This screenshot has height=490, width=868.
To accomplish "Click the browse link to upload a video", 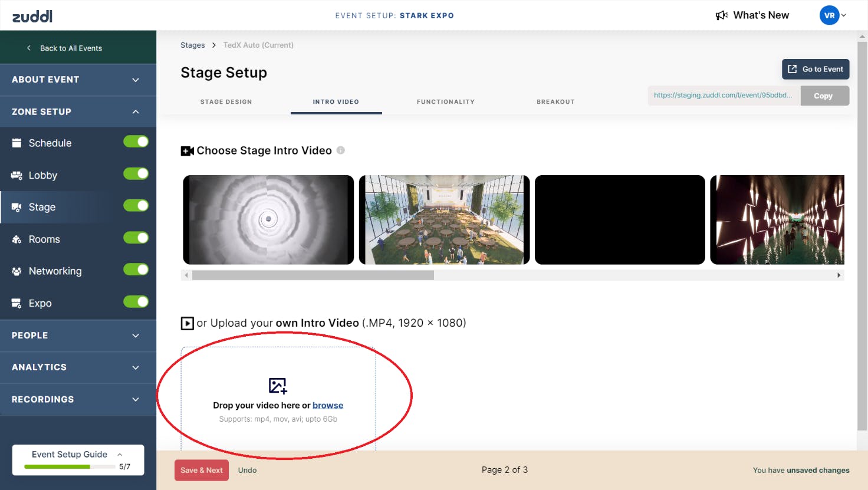I will (328, 405).
